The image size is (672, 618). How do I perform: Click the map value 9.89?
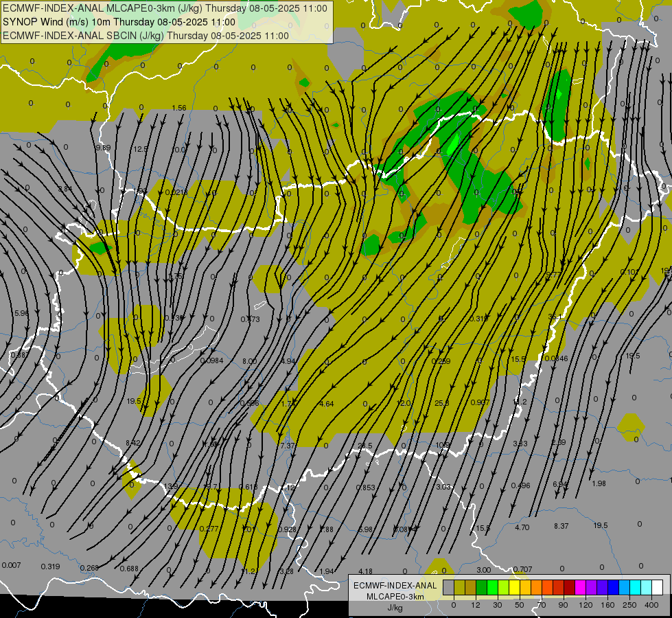[x=103, y=148]
